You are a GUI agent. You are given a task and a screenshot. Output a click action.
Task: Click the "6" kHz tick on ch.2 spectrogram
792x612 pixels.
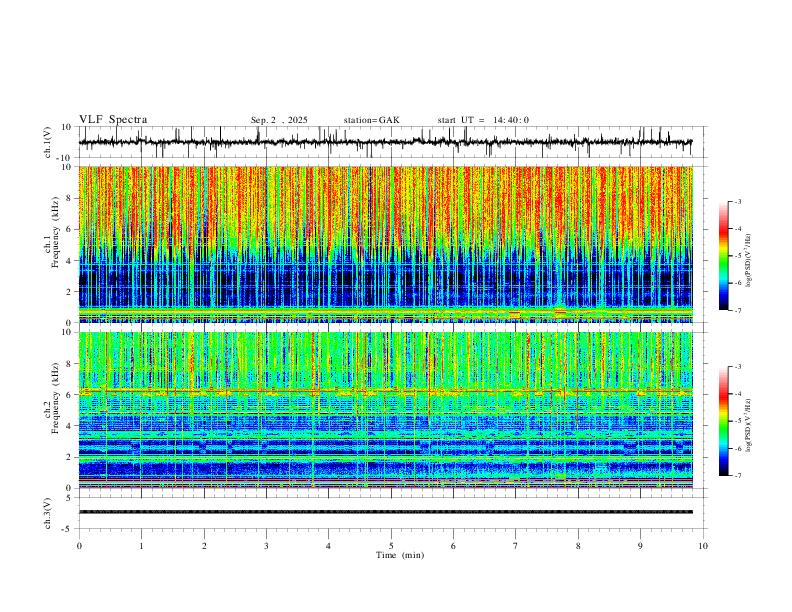coord(69,395)
